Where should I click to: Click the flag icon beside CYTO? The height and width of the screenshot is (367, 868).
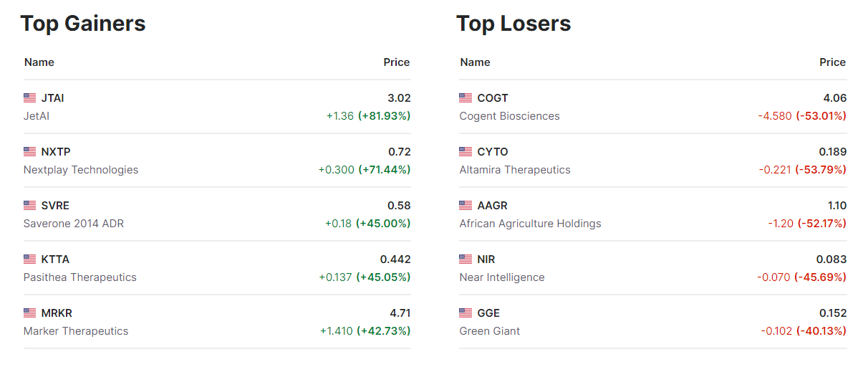point(466,152)
